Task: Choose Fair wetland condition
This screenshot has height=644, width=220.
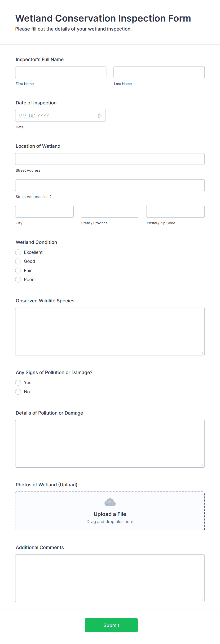Action: [18, 270]
